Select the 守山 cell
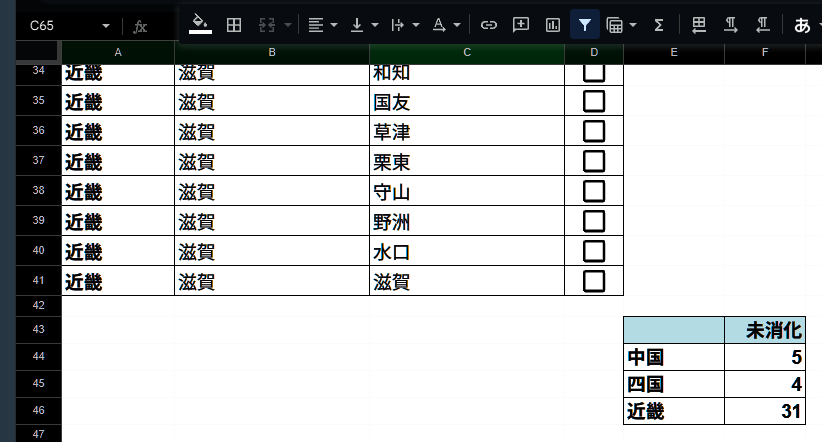 [467, 190]
